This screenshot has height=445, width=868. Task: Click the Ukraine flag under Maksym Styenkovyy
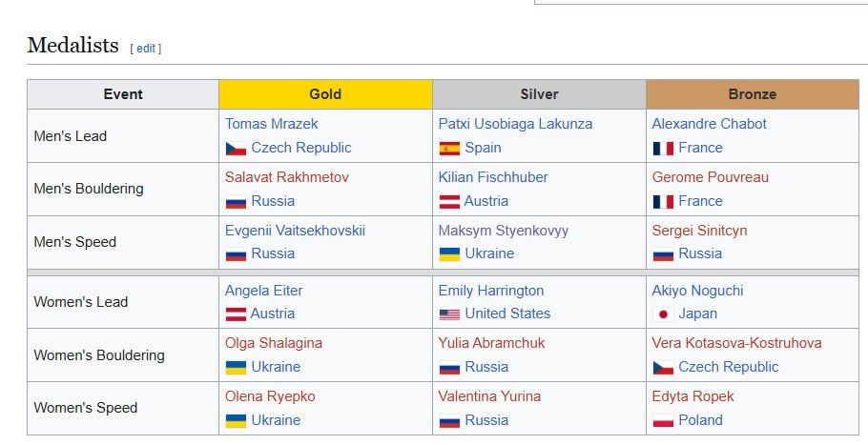pos(449,254)
